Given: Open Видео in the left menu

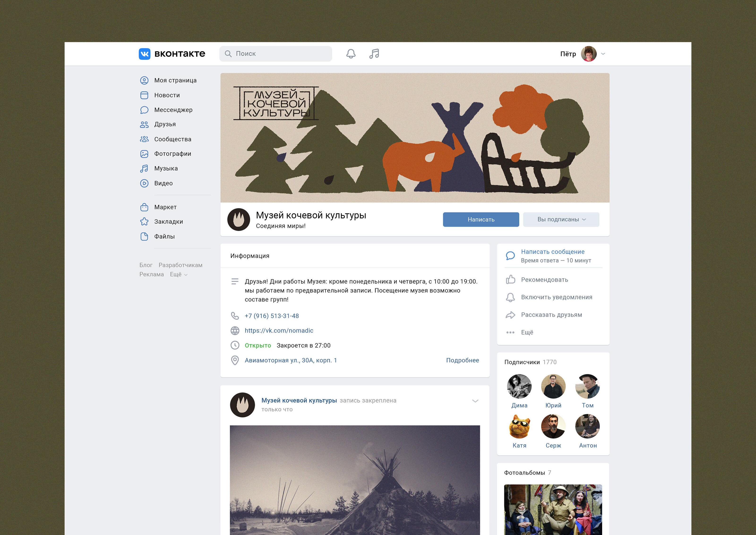Looking at the screenshot, I should click(163, 183).
